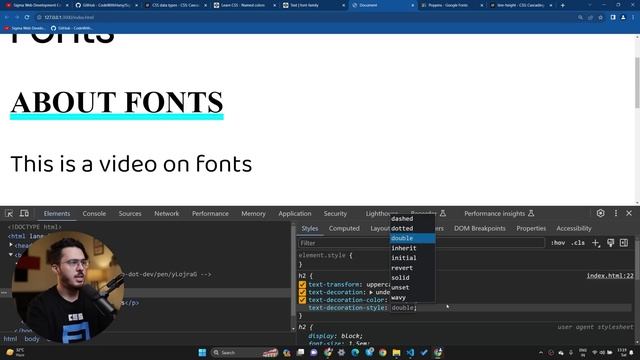Click the webpage vertical scrollbar thumb

click(637, 82)
